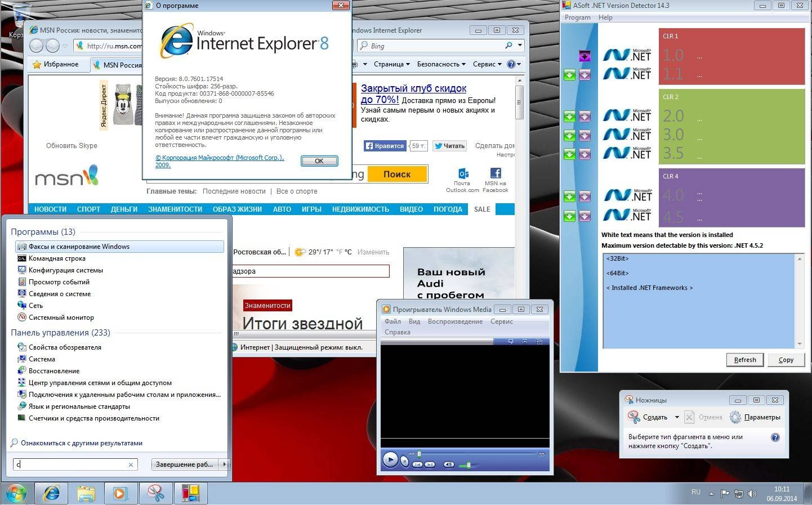Click the Stop button in Media Player

(x=404, y=462)
